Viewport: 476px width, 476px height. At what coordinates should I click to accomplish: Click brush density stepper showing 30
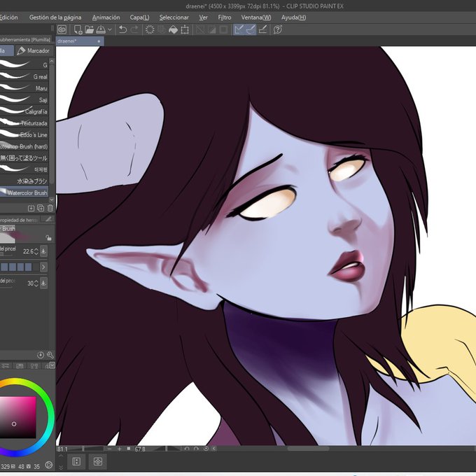tap(36, 283)
